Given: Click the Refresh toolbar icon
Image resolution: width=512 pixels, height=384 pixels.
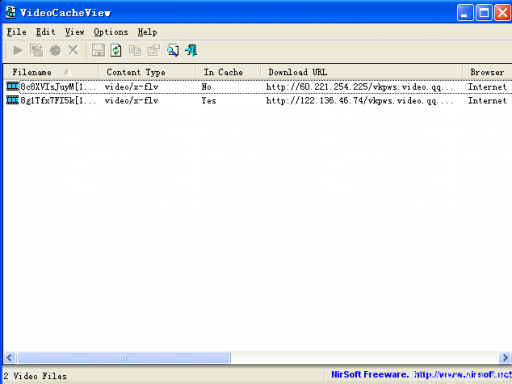Looking at the screenshot, I should coord(116,51).
